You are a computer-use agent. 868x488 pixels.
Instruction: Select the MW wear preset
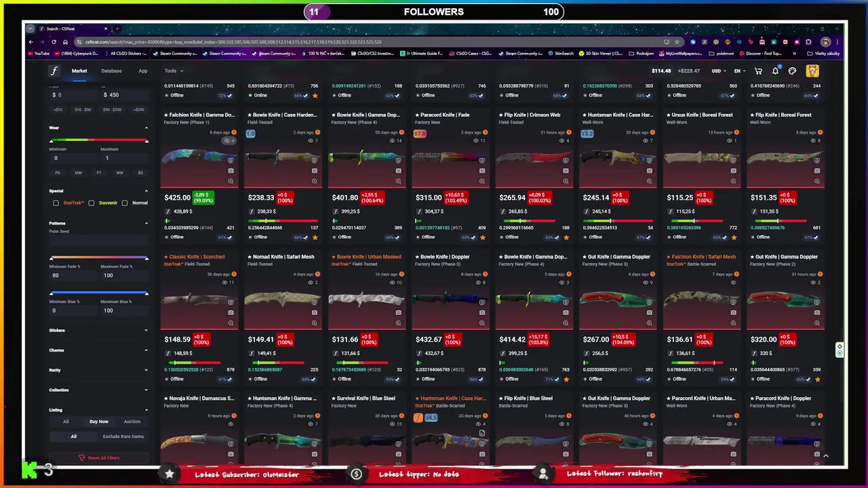[x=78, y=173]
